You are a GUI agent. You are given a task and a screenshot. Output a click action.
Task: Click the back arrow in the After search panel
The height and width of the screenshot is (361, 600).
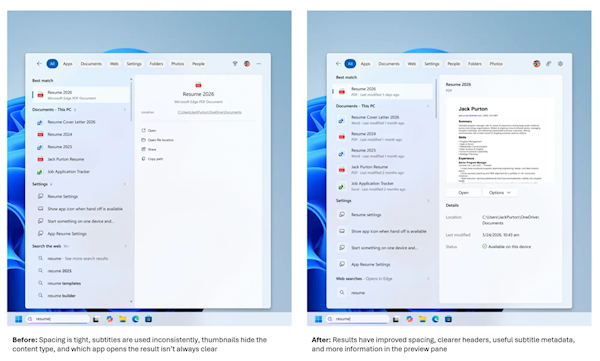click(x=338, y=64)
